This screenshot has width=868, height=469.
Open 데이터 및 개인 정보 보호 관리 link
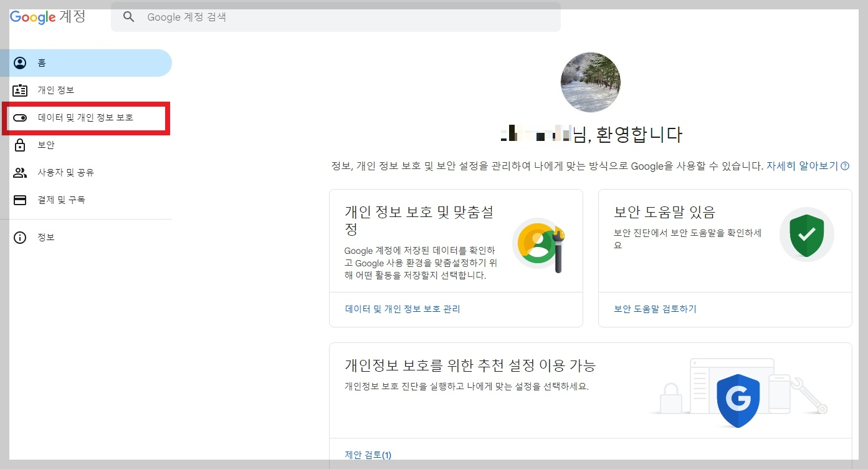point(403,309)
